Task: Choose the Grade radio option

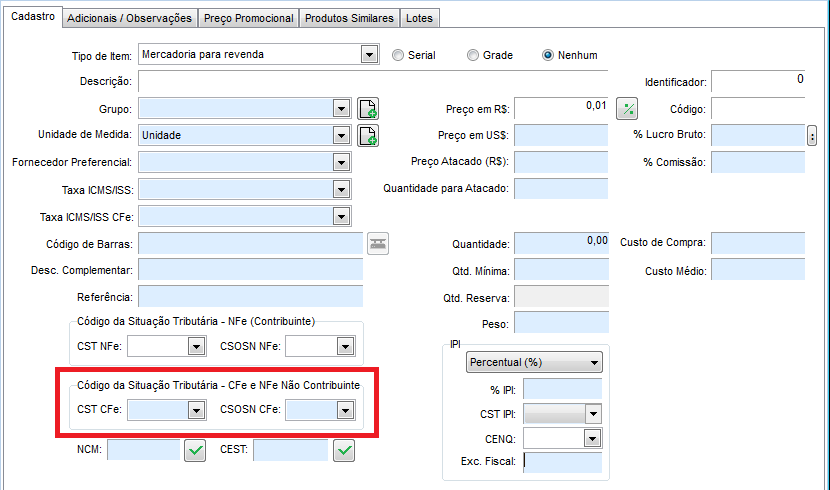Action: coord(473,55)
